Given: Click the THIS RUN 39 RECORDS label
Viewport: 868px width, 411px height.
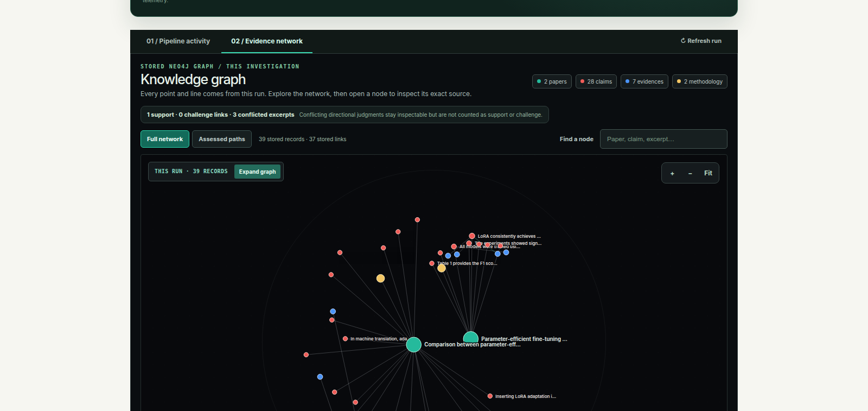Looking at the screenshot, I should (x=191, y=172).
